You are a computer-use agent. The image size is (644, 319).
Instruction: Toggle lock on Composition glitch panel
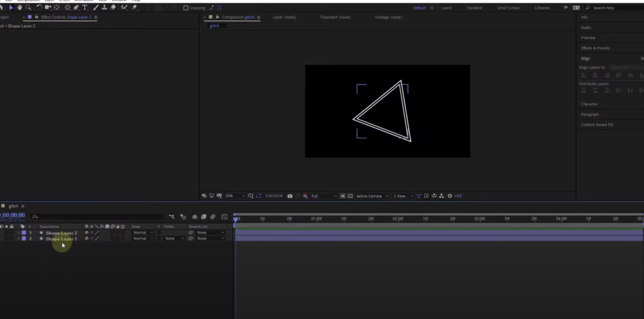click(217, 17)
